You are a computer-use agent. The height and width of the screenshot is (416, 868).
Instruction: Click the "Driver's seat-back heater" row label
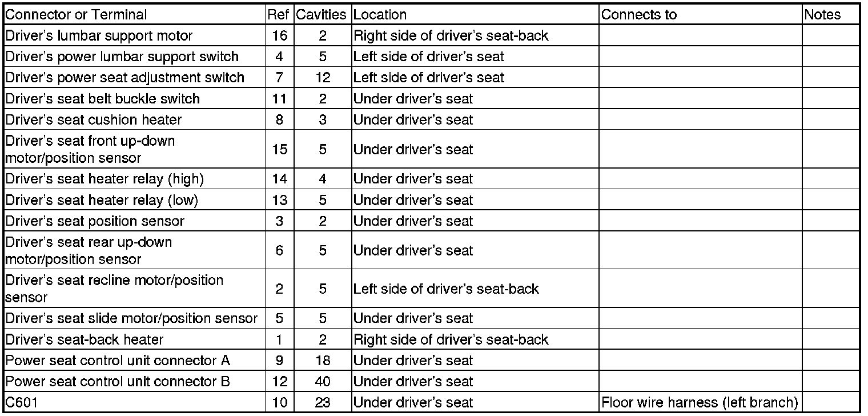point(85,339)
